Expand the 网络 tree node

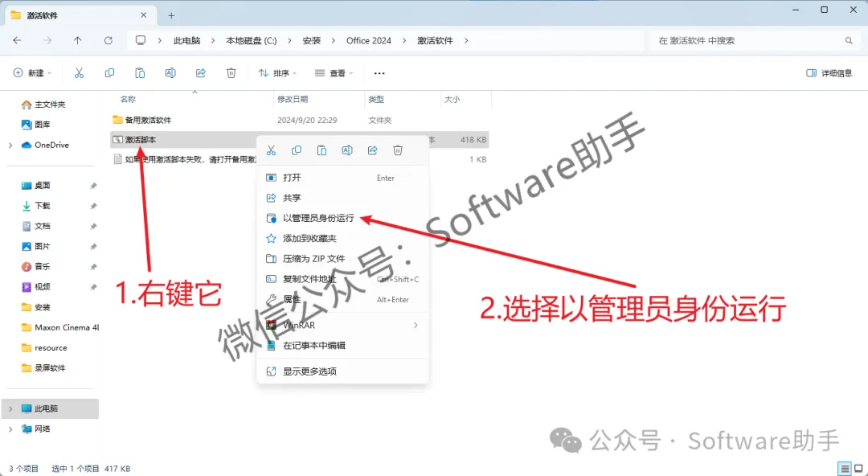tap(10, 429)
